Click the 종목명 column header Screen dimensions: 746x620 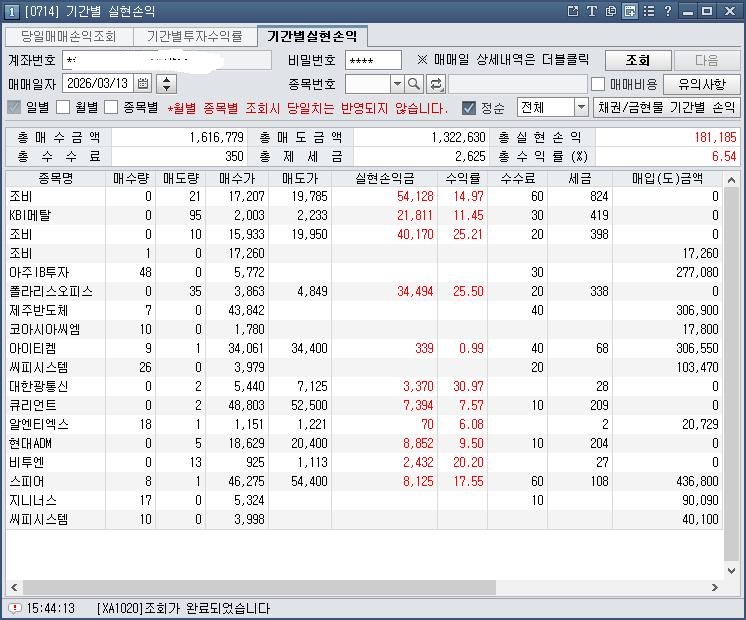(x=56, y=178)
